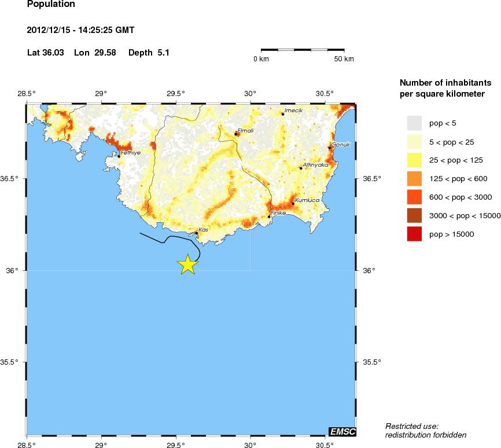Click the 'Population' map title
This screenshot has height=448, width=501.
(x=51, y=5)
